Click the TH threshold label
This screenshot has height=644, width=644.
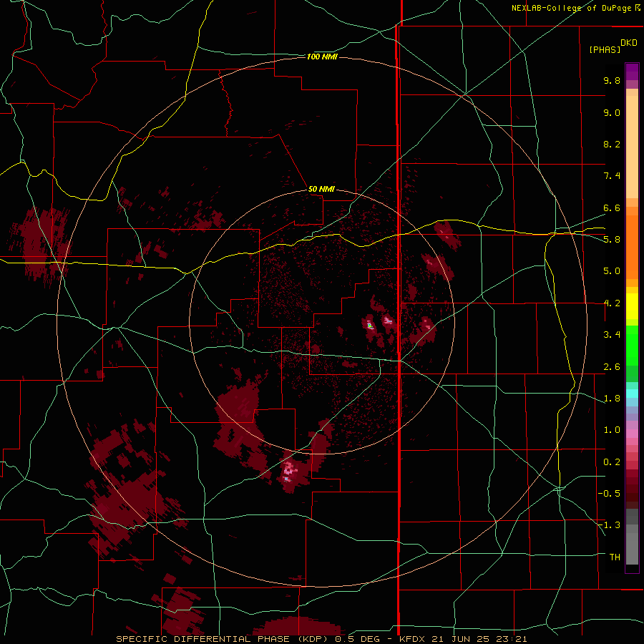[615, 557]
